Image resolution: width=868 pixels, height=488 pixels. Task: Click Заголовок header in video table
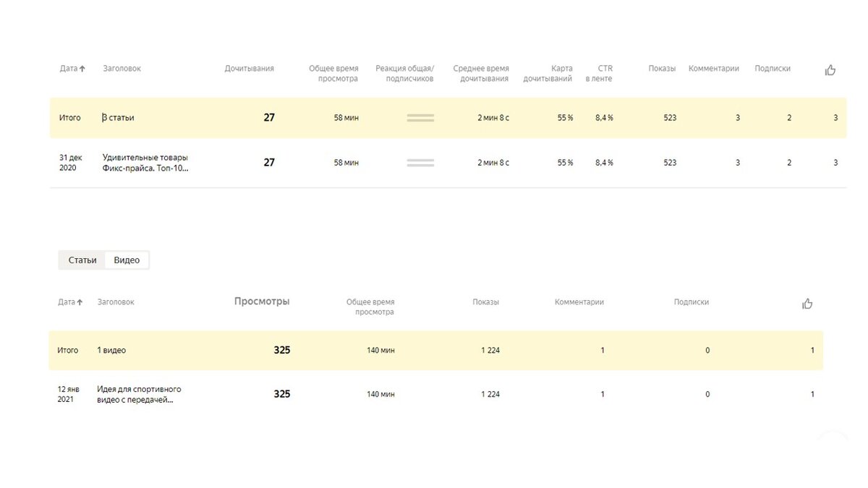coord(116,302)
